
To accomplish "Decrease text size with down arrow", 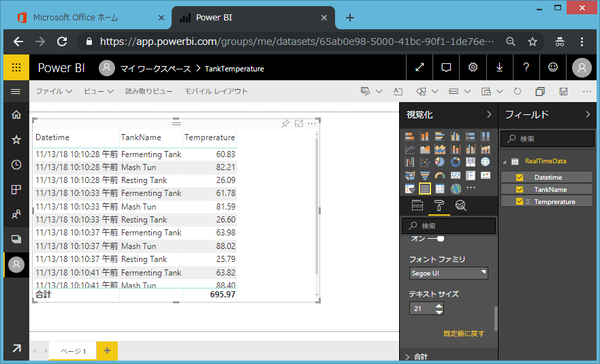I will [x=439, y=312].
